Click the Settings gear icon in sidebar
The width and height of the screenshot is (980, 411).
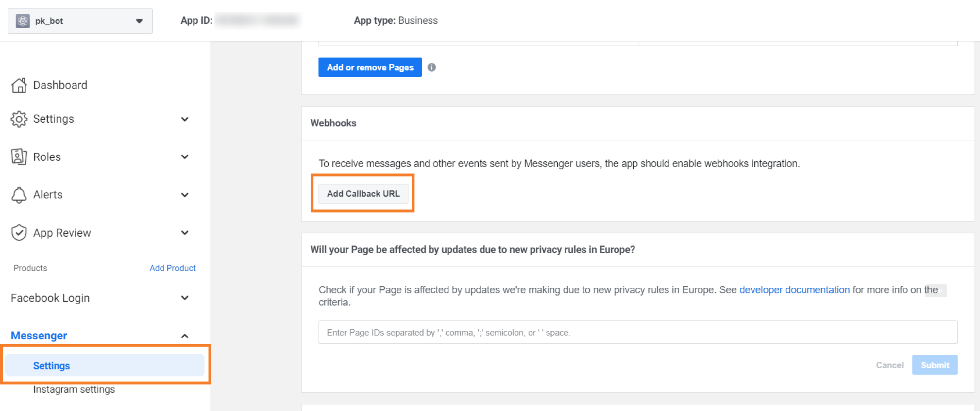click(x=19, y=119)
